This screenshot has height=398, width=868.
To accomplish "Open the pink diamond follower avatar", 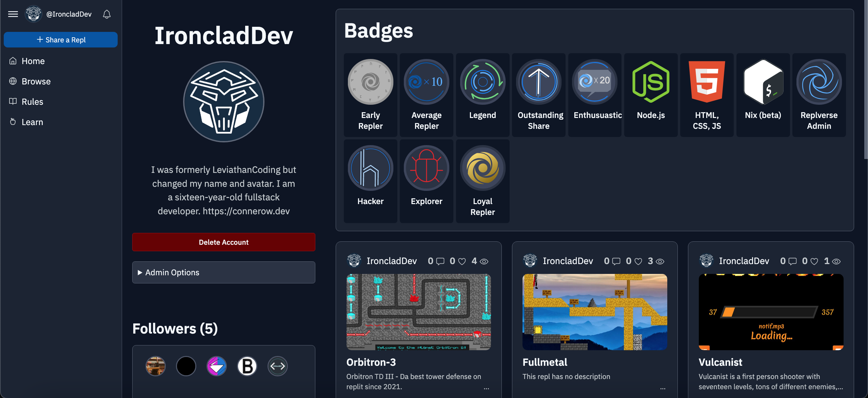I will click(216, 366).
